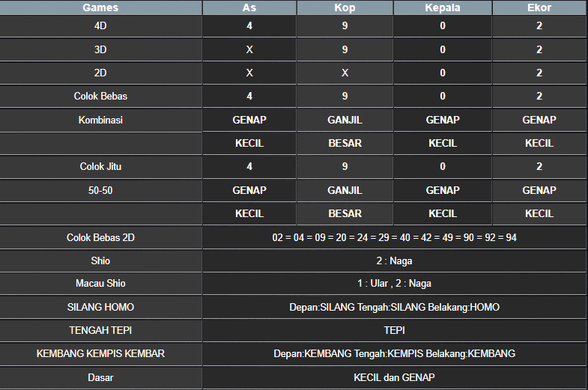The image size is (588, 390).
Task: Click the X under As in 2D row
Action: tap(249, 73)
